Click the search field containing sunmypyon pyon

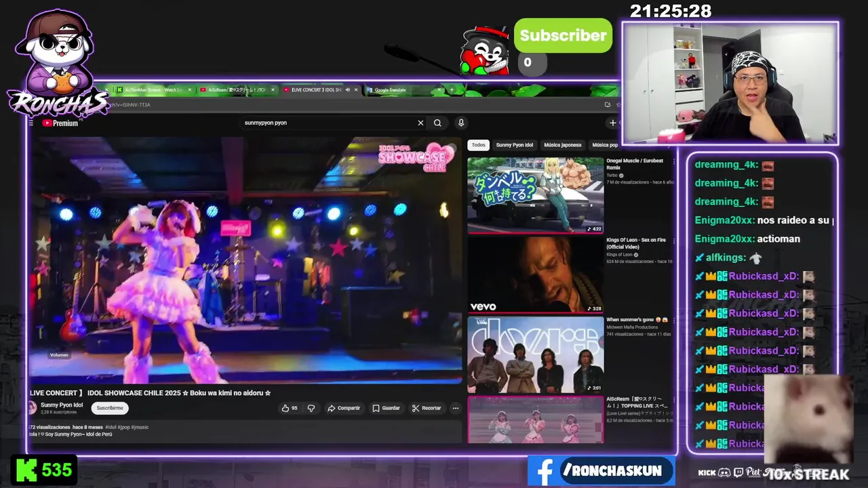(x=329, y=123)
